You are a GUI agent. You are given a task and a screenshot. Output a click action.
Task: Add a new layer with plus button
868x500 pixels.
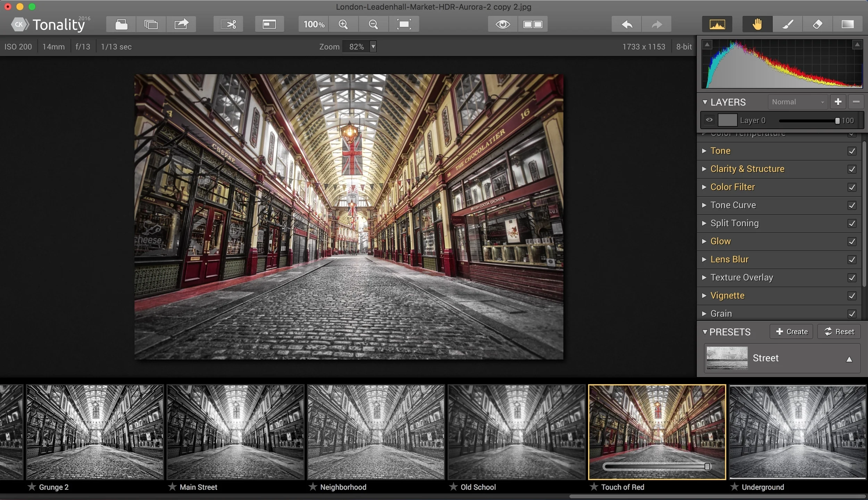[x=838, y=102]
